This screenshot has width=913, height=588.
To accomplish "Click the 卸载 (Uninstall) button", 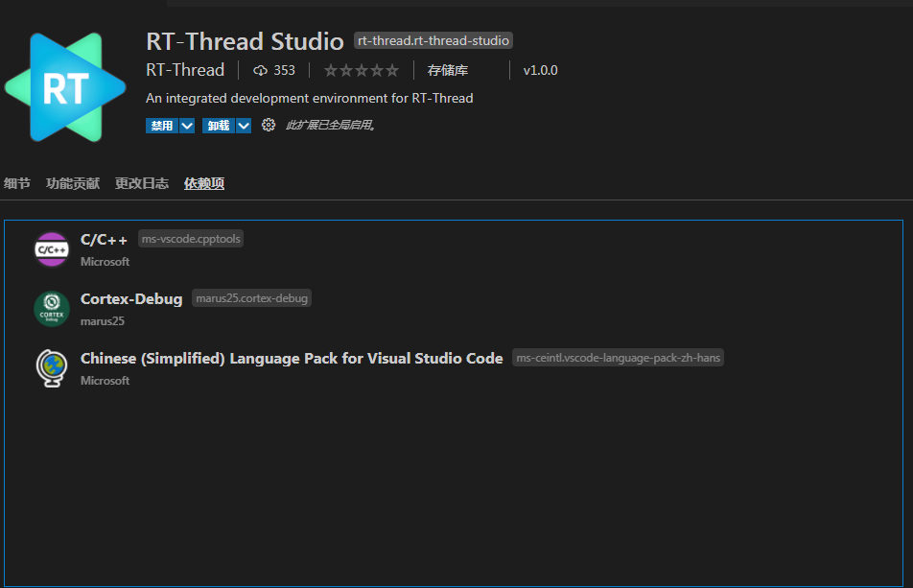I will (x=219, y=125).
